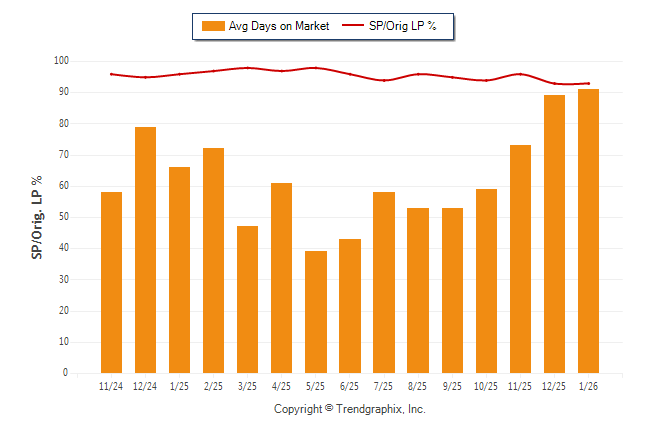Click the 6/25 x-axis label
The height and width of the screenshot is (434, 646).
[x=349, y=385]
